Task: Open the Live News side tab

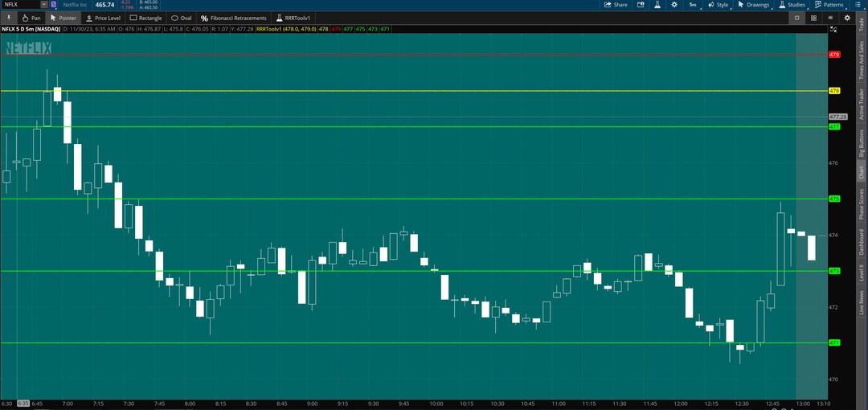Action: 861,302
